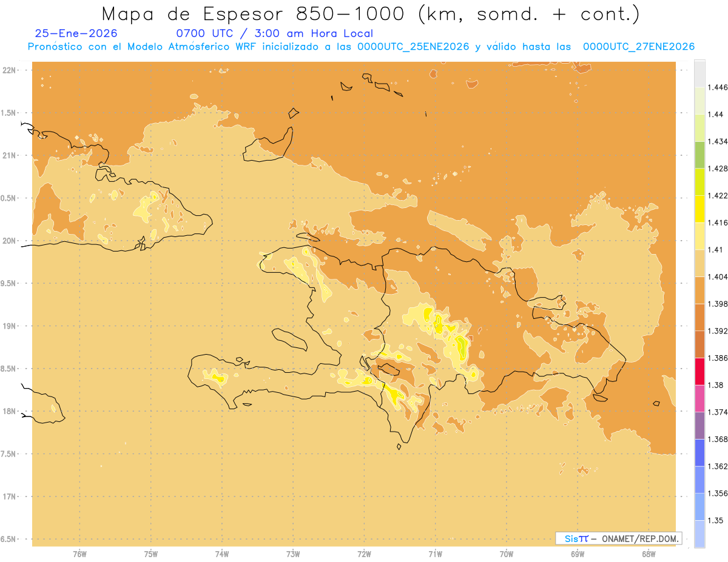Screen dimensions: 728x562
Task: Click the 71W longitude axis label
Action: click(435, 554)
